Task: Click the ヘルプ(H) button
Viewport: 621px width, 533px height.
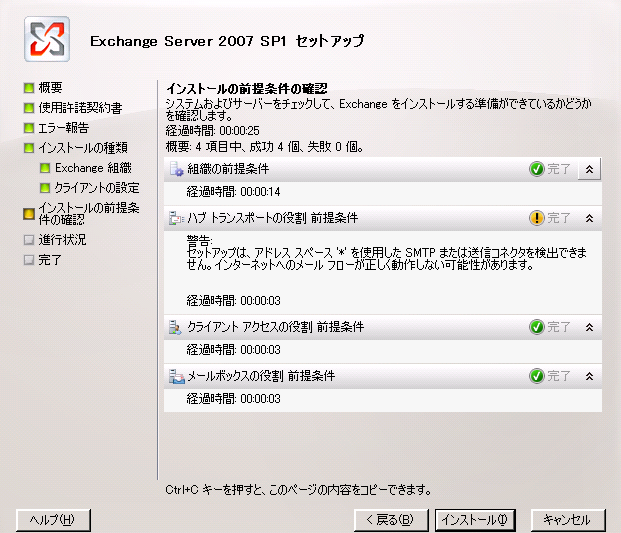Action: (x=53, y=520)
